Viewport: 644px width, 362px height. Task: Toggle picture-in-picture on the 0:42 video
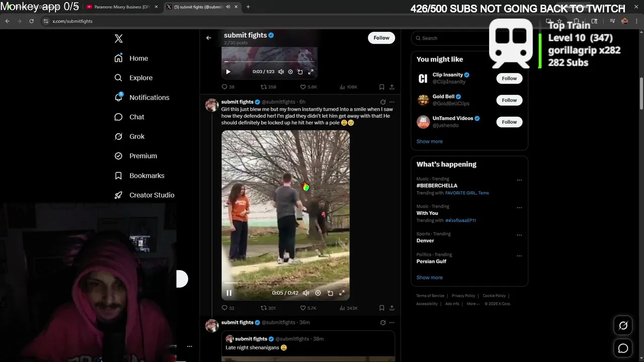[x=330, y=293]
